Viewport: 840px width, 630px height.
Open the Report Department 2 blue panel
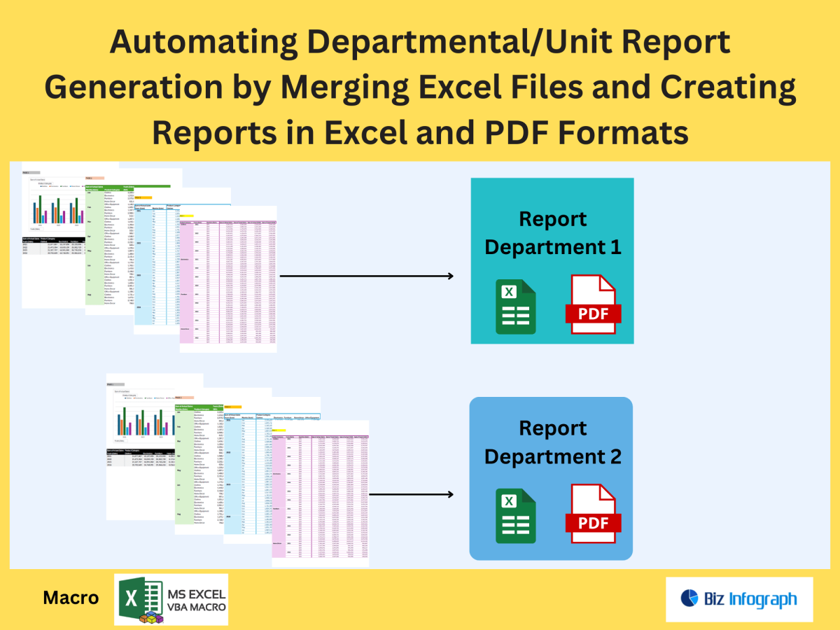coord(552,479)
